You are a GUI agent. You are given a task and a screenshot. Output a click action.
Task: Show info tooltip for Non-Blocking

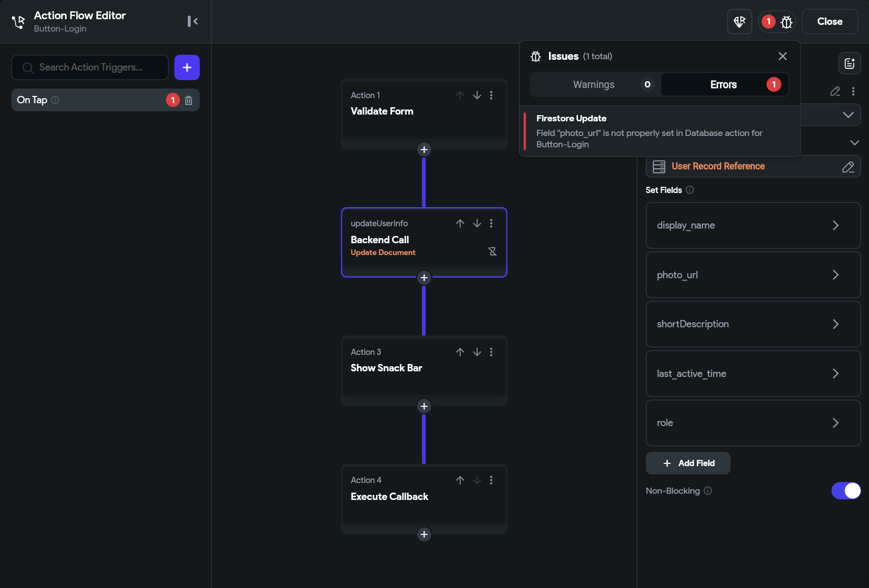tap(708, 491)
